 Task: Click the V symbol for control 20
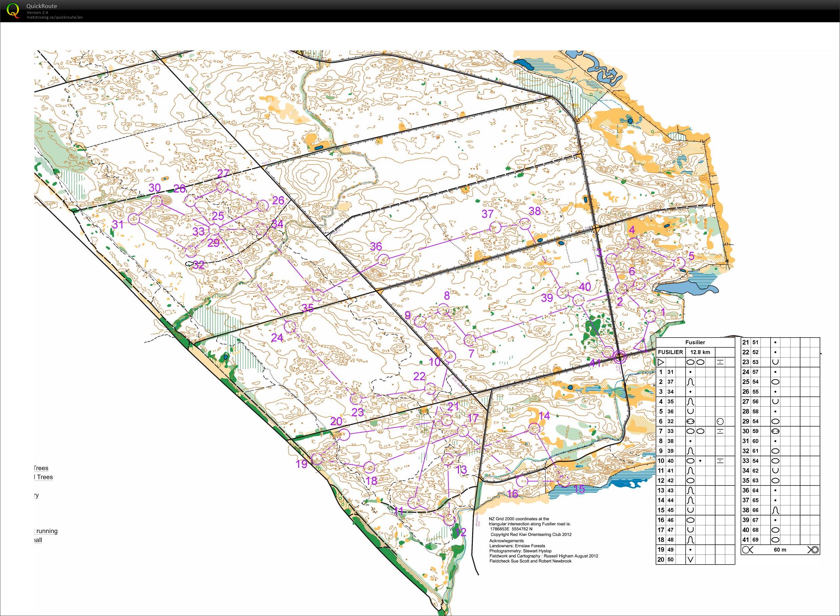point(690,559)
